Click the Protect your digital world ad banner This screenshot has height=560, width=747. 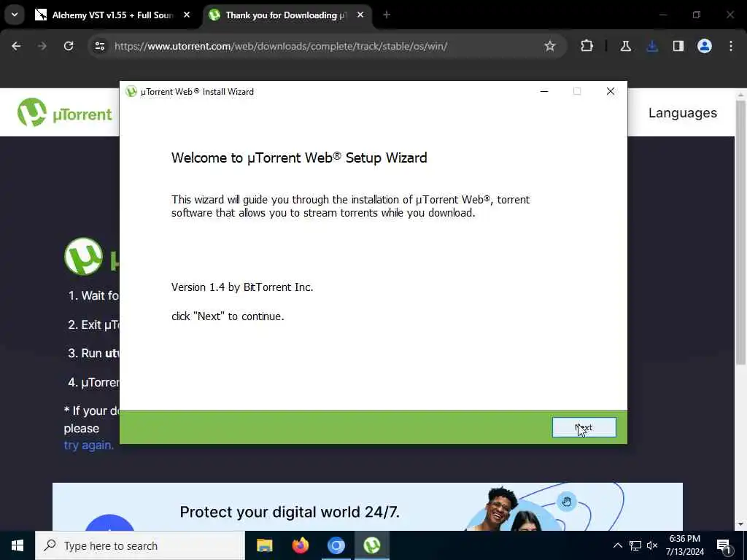click(368, 507)
